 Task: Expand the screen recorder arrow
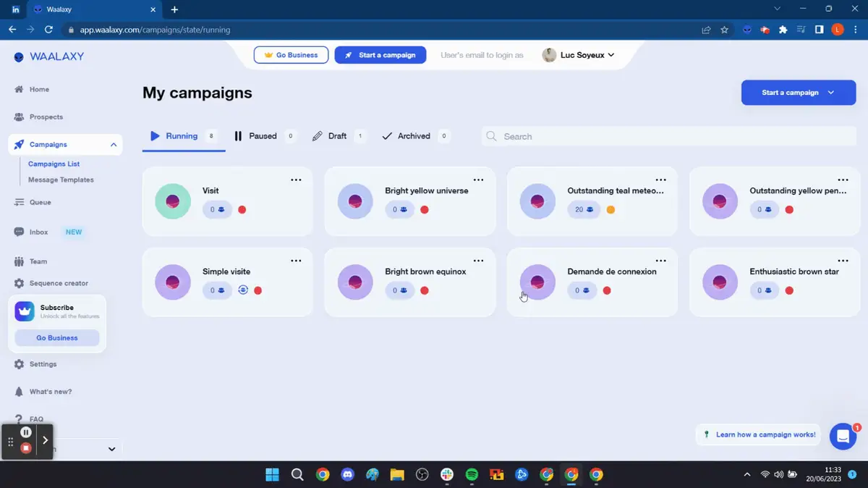coord(45,440)
